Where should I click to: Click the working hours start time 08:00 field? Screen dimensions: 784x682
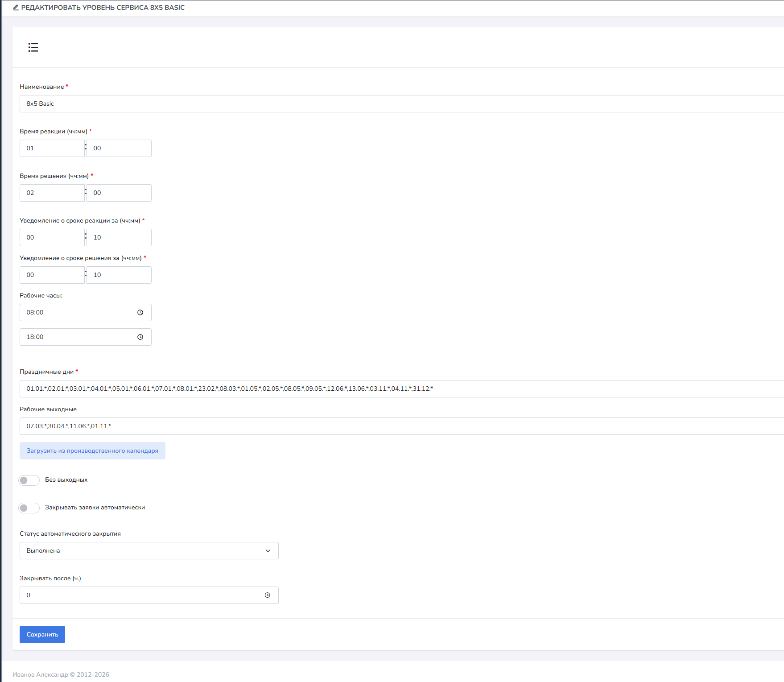click(x=76, y=313)
